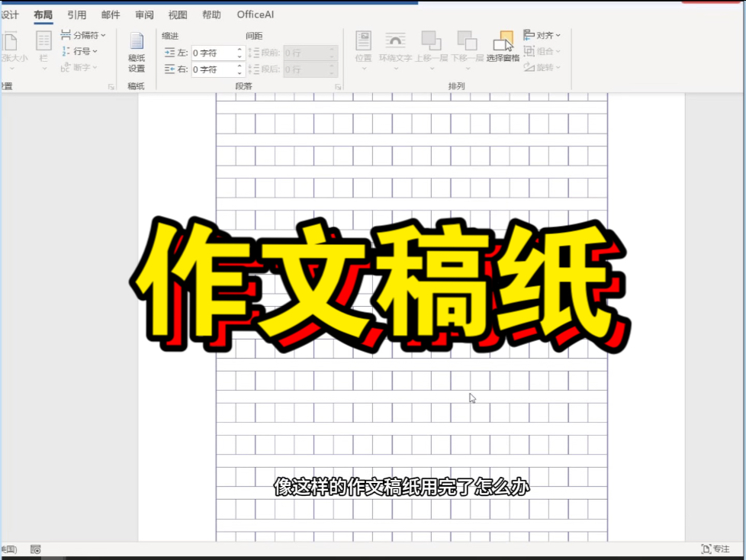Increase 左缩进 with the up stepper
The image size is (746, 560).
pos(240,50)
